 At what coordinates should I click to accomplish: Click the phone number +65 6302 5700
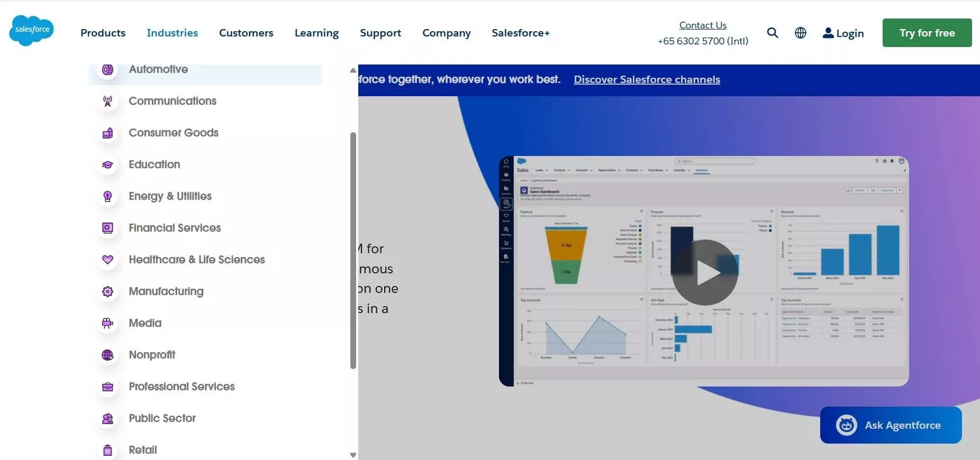(703, 41)
